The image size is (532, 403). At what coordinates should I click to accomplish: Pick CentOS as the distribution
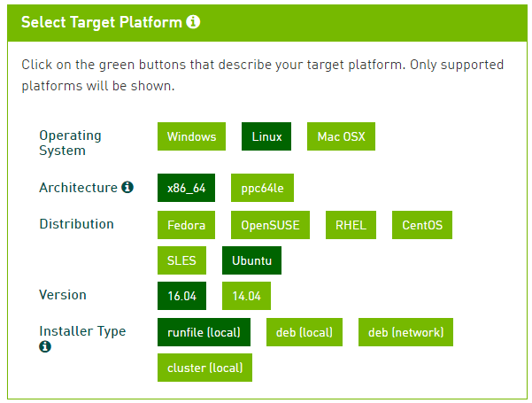click(421, 225)
